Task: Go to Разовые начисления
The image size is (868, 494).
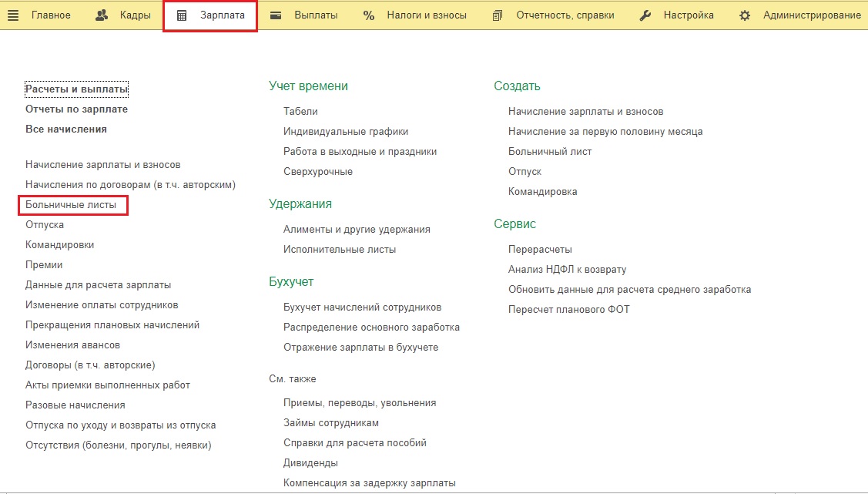Action: [x=75, y=405]
